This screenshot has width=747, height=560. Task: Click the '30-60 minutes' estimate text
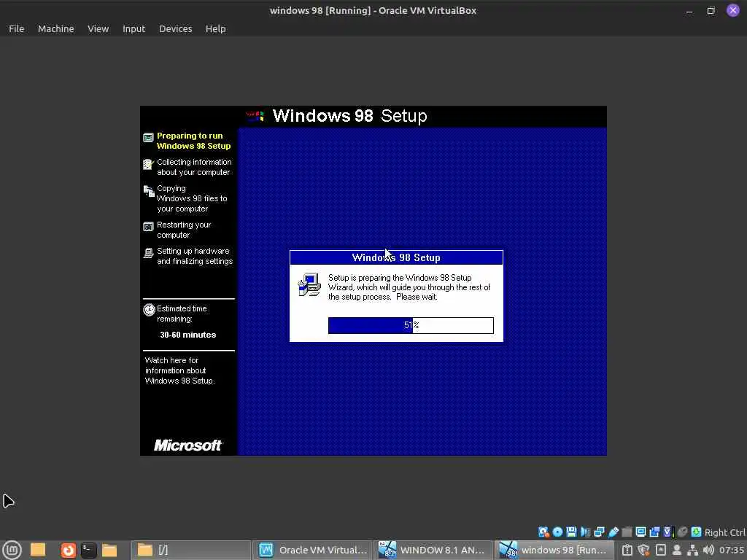tap(187, 335)
